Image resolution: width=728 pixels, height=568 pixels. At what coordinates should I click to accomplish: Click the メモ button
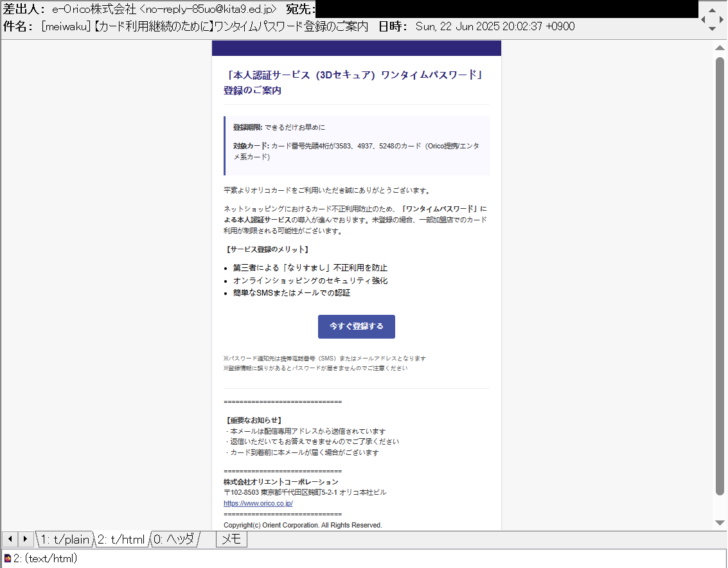click(x=231, y=539)
